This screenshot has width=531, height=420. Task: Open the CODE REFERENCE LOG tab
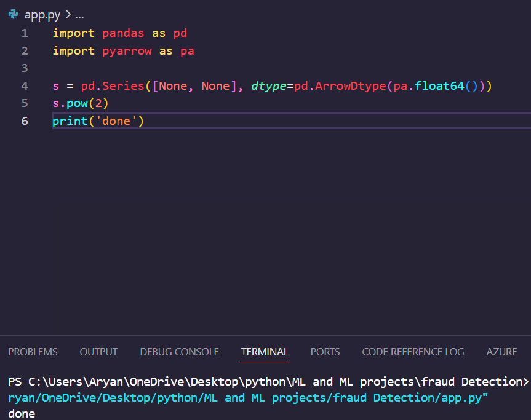pyautogui.click(x=413, y=352)
